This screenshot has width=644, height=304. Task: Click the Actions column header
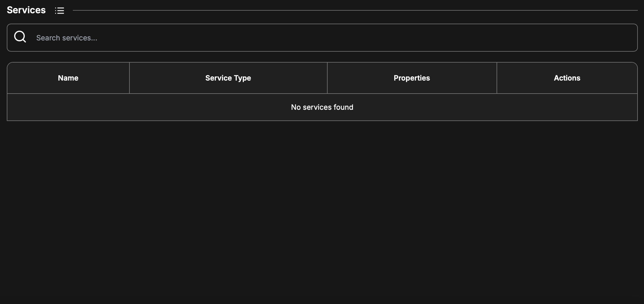coord(567,78)
